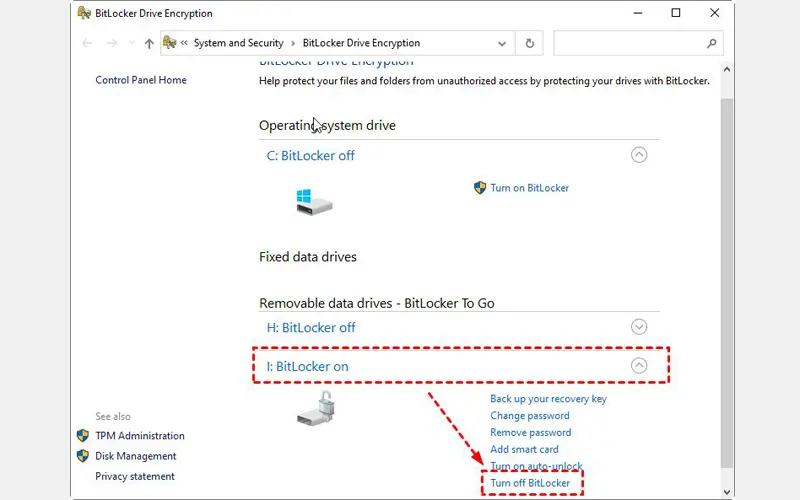Viewport: 800px width, 500px height.
Task: Back up your recovery key
Action: 548,399
